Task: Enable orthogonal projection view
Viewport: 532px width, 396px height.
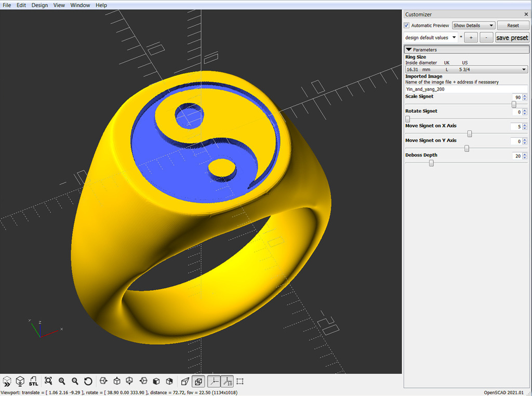Action: (x=198, y=381)
